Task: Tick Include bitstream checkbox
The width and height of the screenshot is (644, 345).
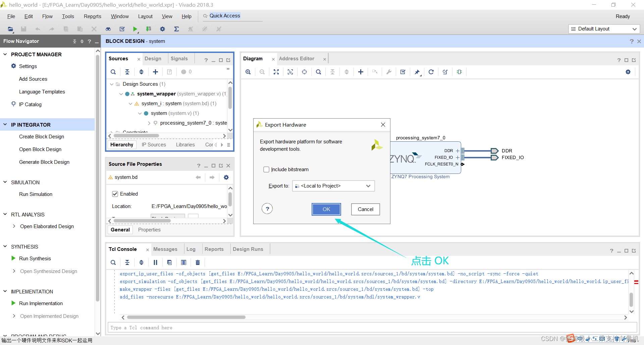Action: 266,169
